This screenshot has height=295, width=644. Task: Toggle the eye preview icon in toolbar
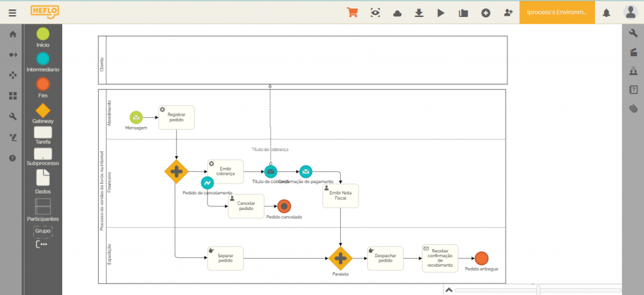click(375, 13)
